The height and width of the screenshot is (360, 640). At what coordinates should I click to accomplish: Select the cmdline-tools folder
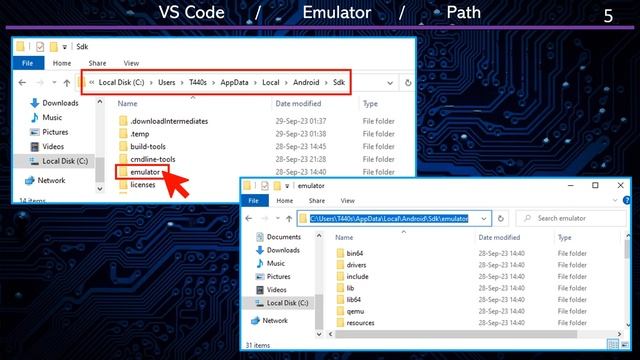153,159
